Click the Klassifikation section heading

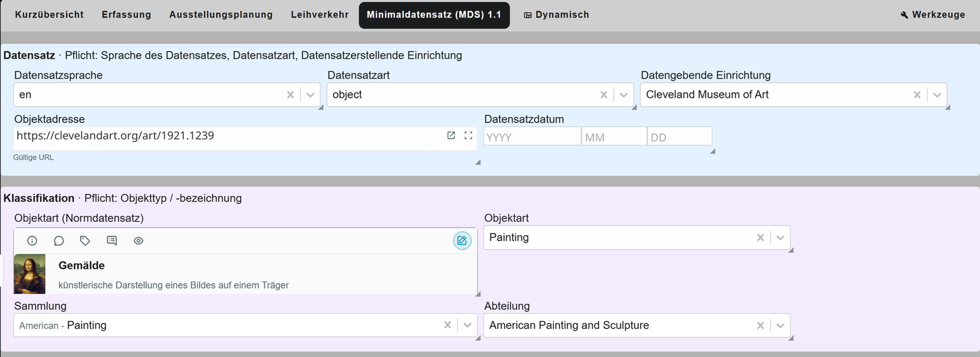39,198
